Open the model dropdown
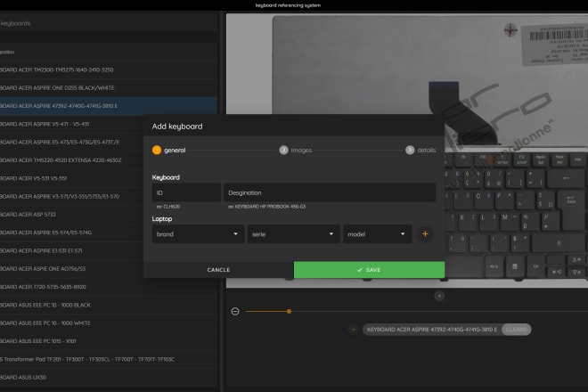 [x=377, y=234]
